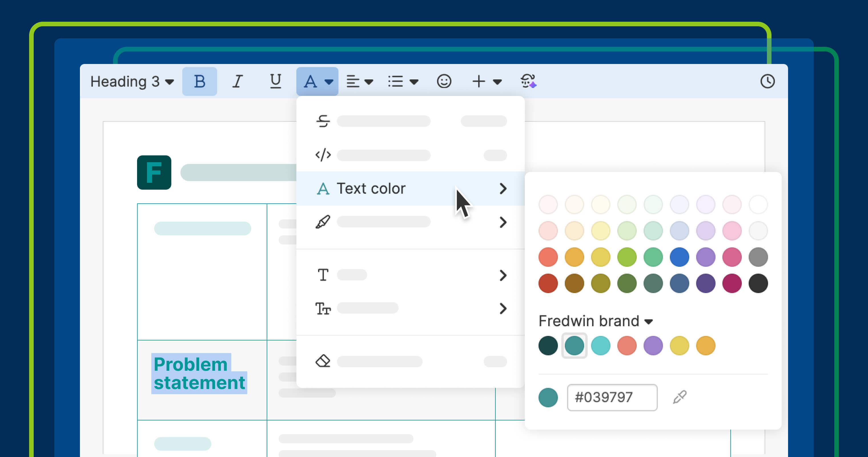Pick the magenta crimson palette swatch
Image resolution: width=868 pixels, height=457 pixels.
[732, 283]
